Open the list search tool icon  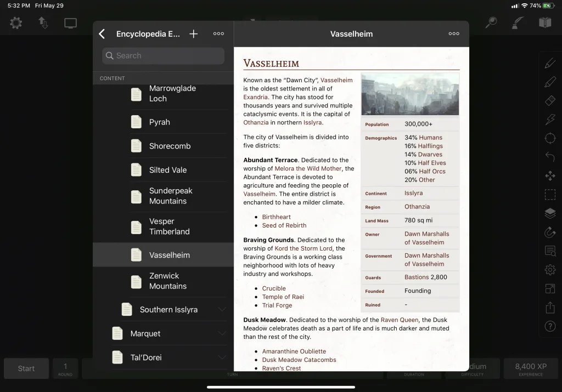[x=550, y=251]
